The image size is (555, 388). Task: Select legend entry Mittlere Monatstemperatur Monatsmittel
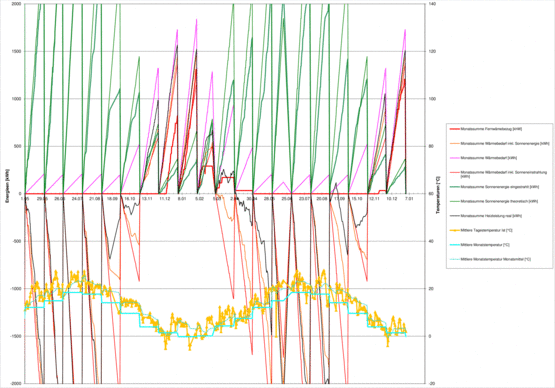pos(490,259)
